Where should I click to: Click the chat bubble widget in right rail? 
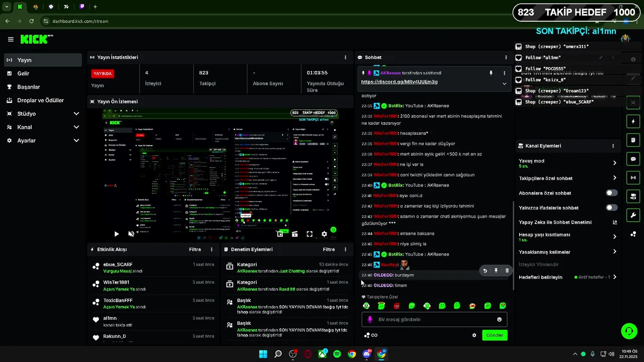click(x=633, y=159)
